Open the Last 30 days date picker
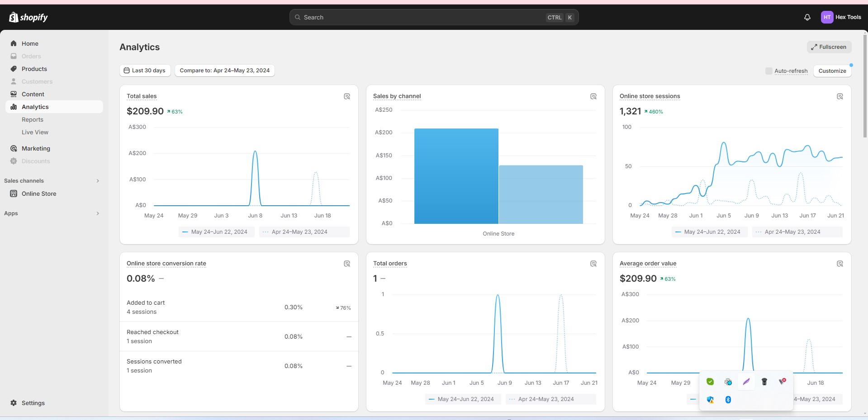The width and height of the screenshot is (868, 420). pyautogui.click(x=145, y=71)
